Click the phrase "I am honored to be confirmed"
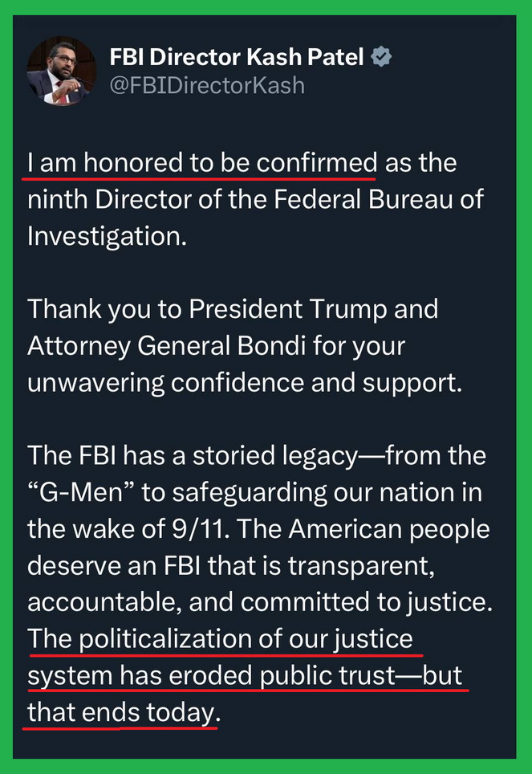This screenshot has width=532, height=774. click(201, 164)
